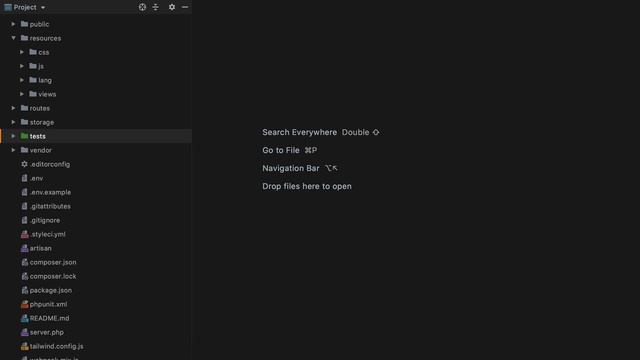The height and width of the screenshot is (360, 640).
Task: Select the .editorconfig file name
Action: coord(50,164)
